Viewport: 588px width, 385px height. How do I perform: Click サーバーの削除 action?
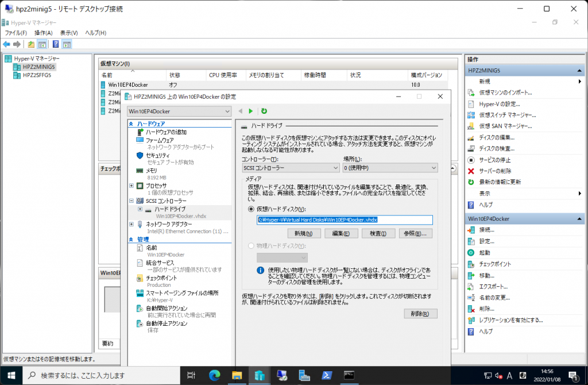coord(494,171)
